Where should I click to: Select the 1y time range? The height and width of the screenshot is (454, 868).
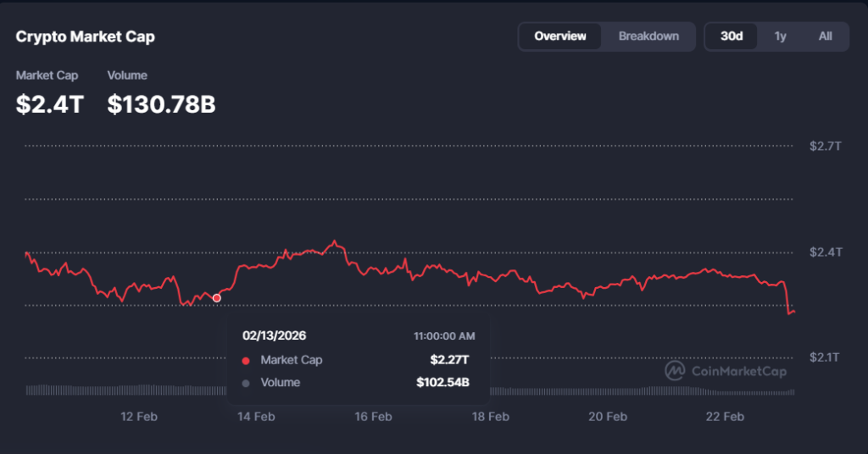[780, 36]
